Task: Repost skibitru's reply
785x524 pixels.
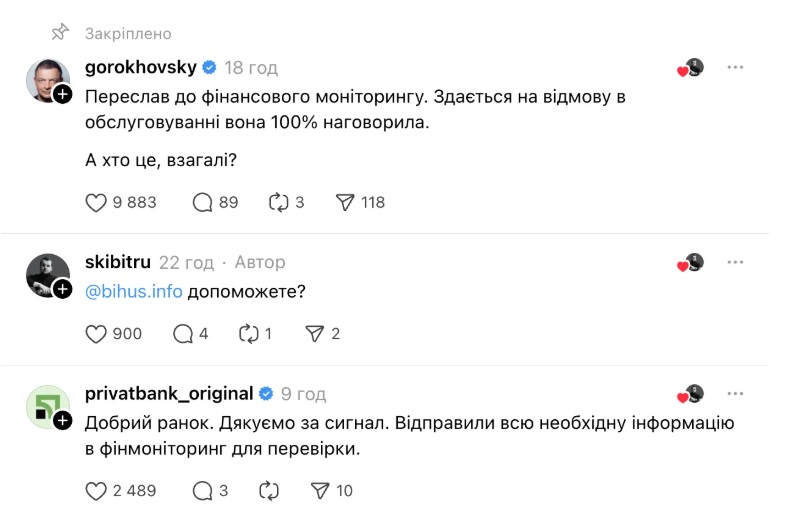Action: tap(249, 334)
